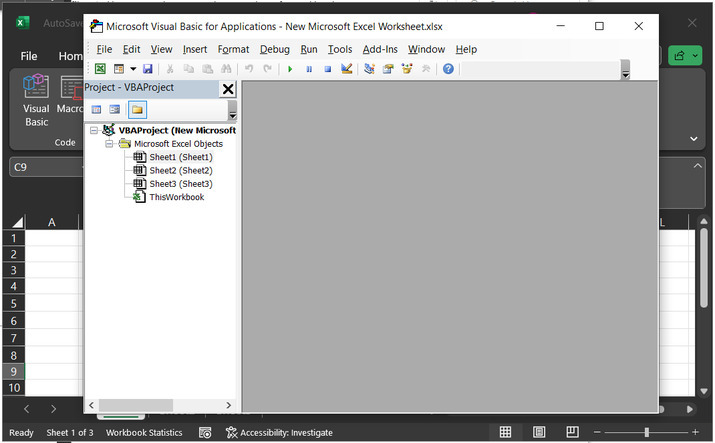The height and width of the screenshot is (443, 715).
Task: Toggle Folders view in Project pane
Action: (137, 109)
